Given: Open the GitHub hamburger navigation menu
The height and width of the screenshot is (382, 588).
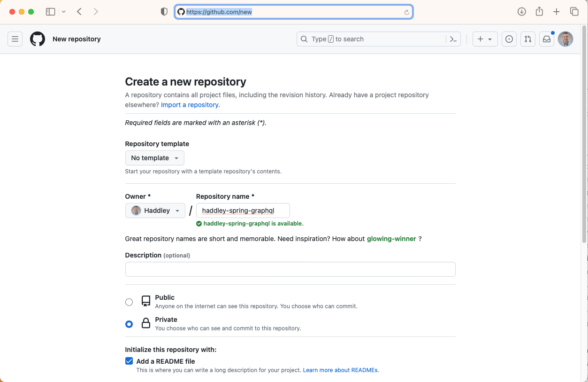Looking at the screenshot, I should pyautogui.click(x=15, y=39).
